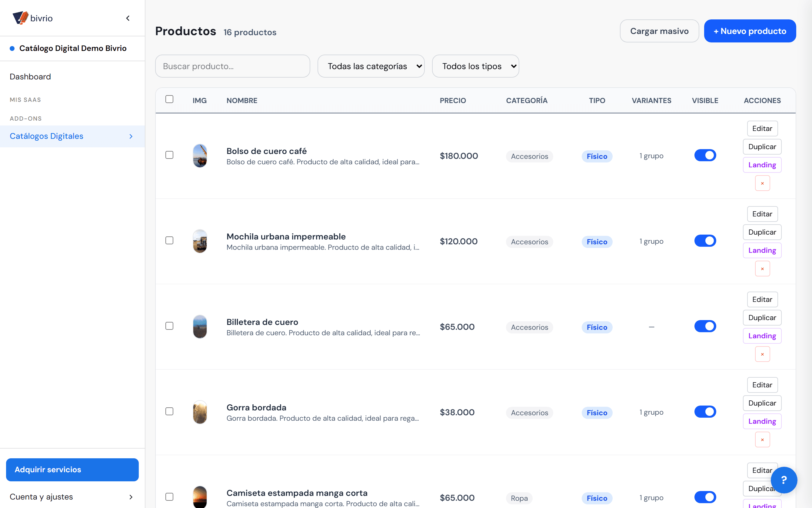Open the Todas las categorías dropdown
The image size is (812, 508).
[x=371, y=66]
